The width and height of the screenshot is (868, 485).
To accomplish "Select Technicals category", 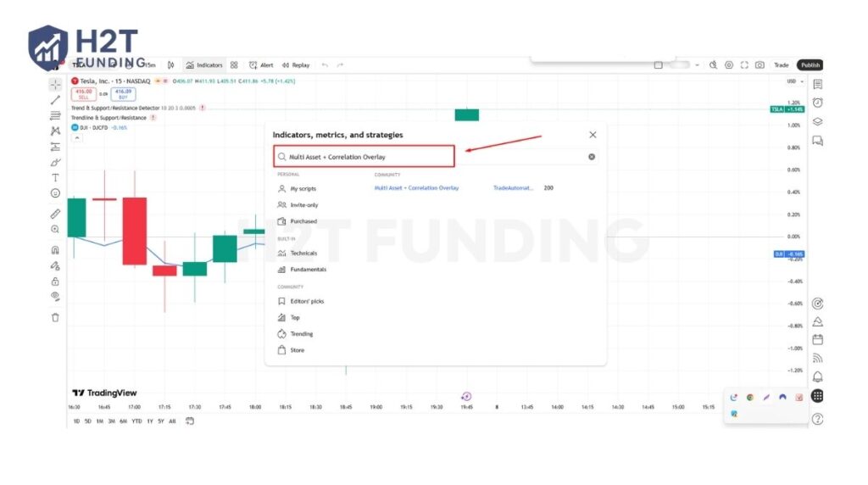I will (x=298, y=253).
